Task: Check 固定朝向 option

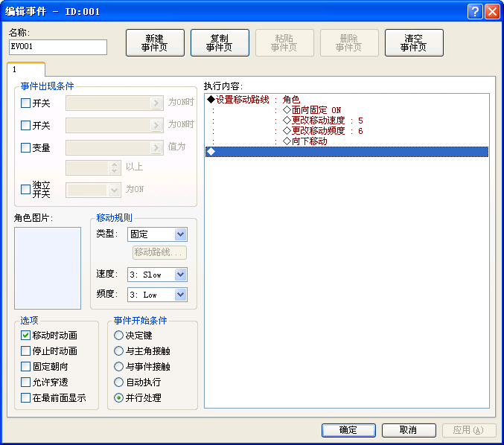Action: [x=25, y=367]
